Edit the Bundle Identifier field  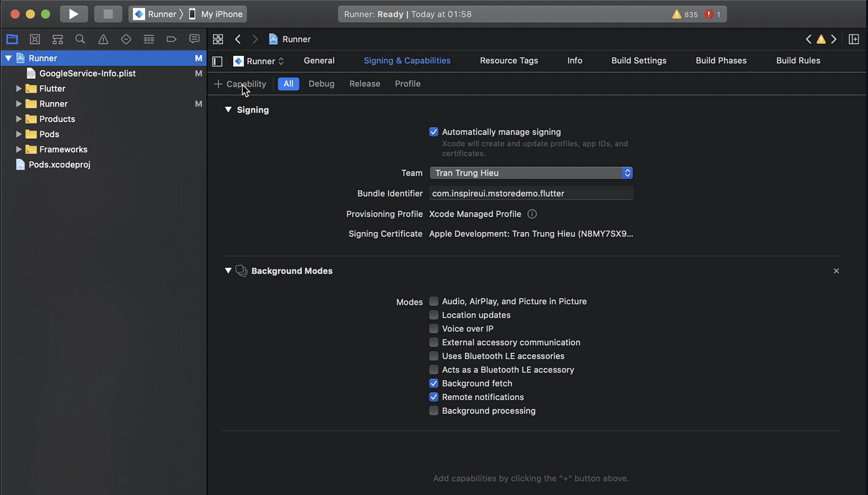pyautogui.click(x=531, y=194)
